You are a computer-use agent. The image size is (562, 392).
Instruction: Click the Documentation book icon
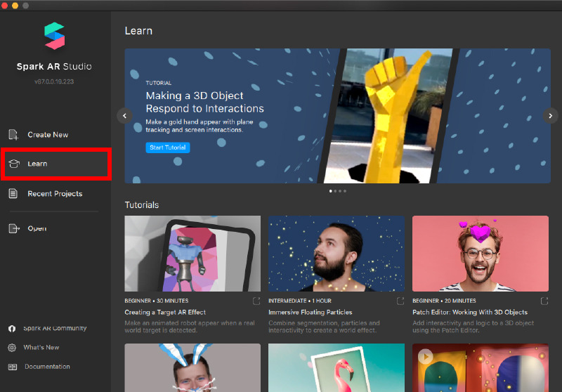coord(12,367)
